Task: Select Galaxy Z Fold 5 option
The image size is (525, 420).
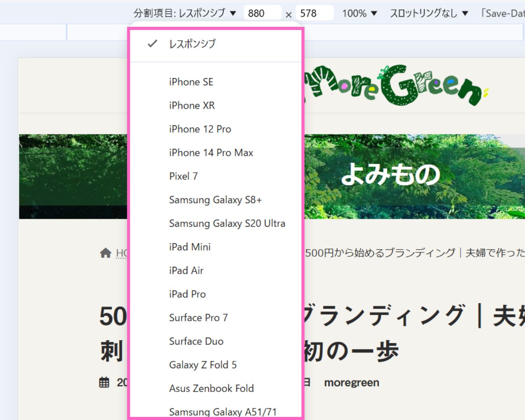Action: pos(203,365)
